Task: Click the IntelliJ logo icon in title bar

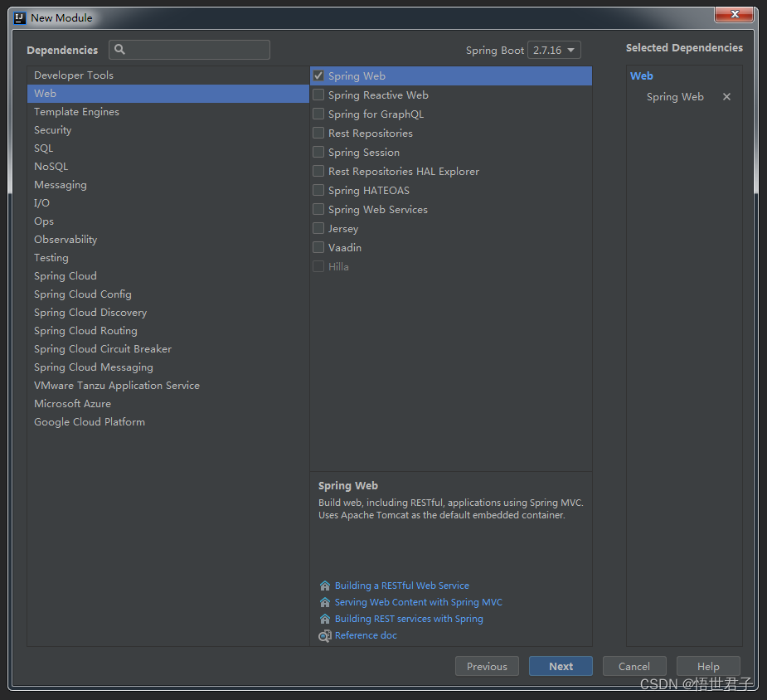Action: pyautogui.click(x=20, y=18)
